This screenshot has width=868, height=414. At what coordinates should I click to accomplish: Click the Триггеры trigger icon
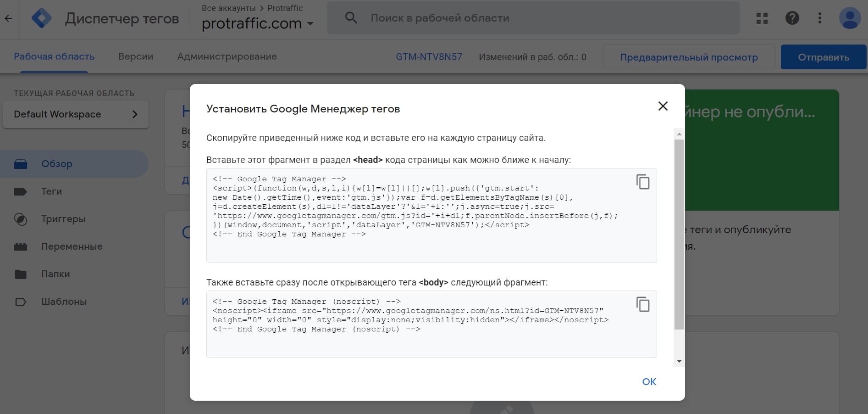[21, 219]
